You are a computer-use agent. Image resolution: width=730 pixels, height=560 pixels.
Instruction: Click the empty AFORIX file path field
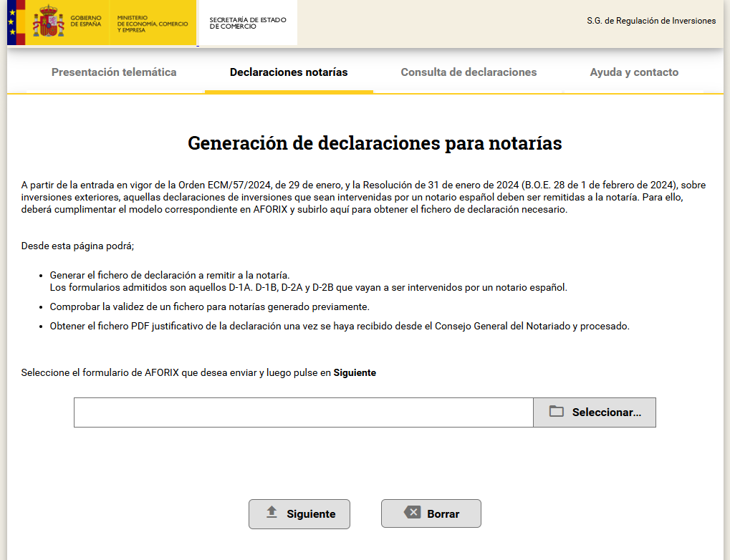[x=303, y=412]
